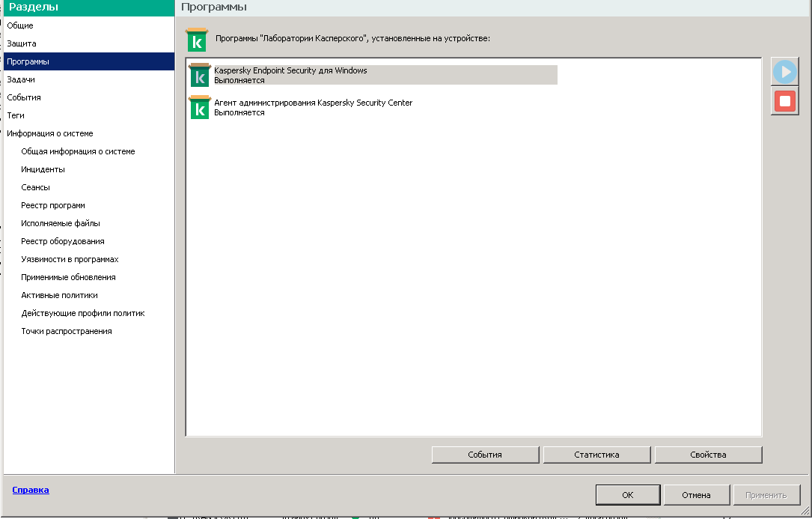Click the OK button
812x519 pixels.
628,495
